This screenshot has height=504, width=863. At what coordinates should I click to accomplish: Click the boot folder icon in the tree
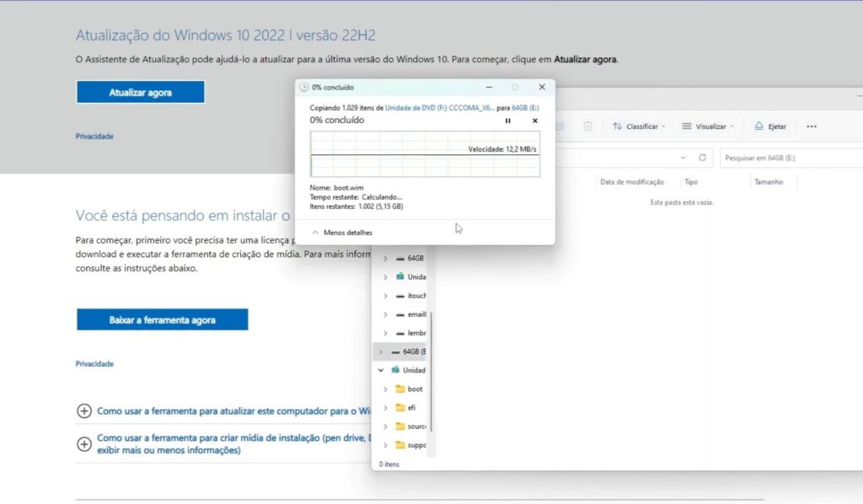(400, 389)
